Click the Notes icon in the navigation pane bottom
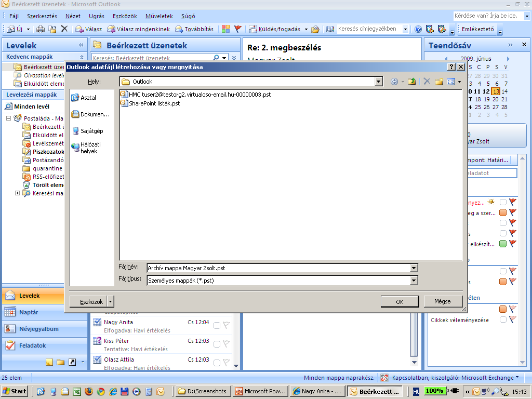532x399 pixels. pos(49,362)
